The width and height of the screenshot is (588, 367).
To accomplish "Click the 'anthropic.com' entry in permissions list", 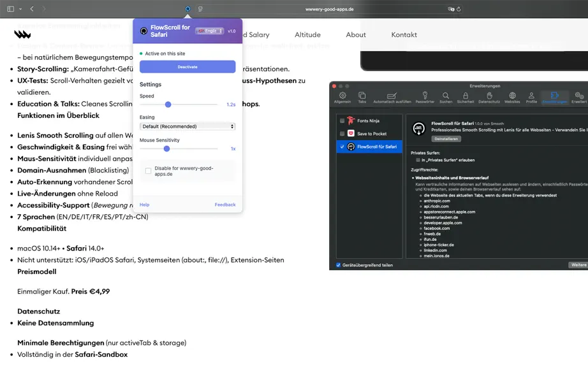I will 437,201.
